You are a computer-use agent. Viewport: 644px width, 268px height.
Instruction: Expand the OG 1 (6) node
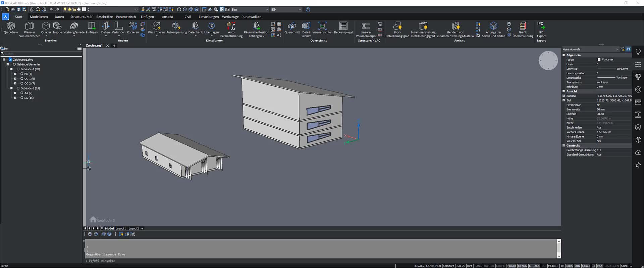tap(15, 79)
